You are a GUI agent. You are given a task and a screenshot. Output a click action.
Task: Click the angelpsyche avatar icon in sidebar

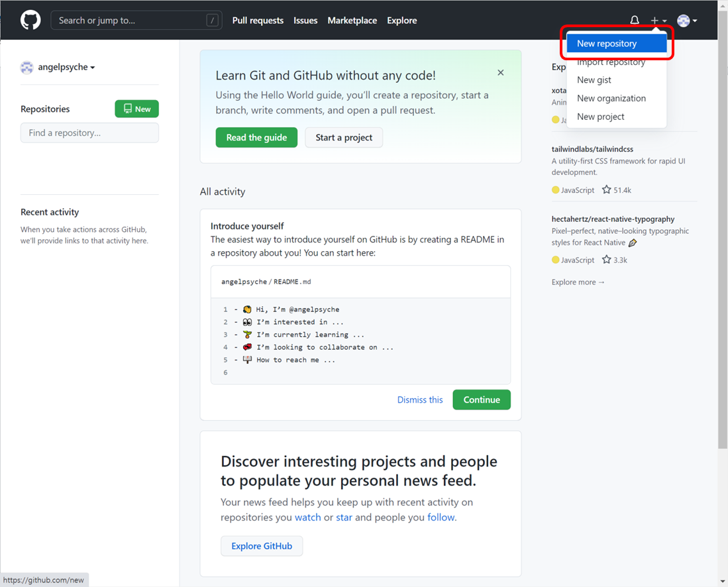(x=27, y=68)
